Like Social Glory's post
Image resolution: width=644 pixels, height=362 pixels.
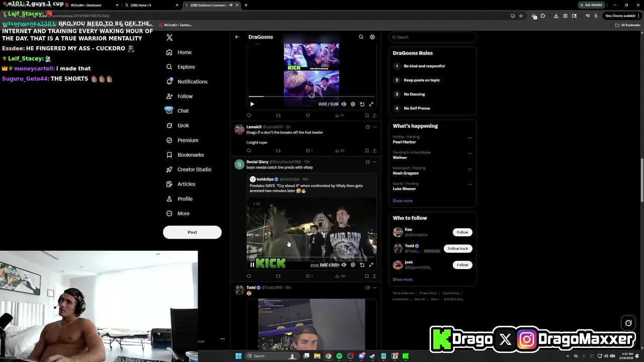(308, 276)
